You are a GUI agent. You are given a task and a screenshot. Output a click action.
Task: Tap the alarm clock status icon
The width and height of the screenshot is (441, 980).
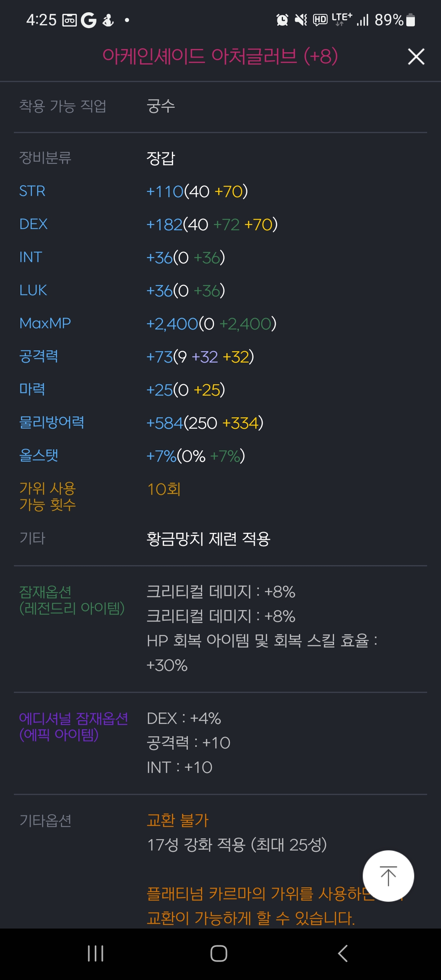tap(282, 20)
